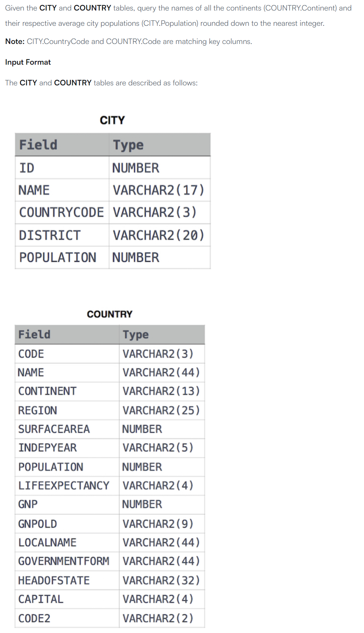Click the HEADOFSTATE field cell
Screen dimensions: 364x633
point(67,580)
